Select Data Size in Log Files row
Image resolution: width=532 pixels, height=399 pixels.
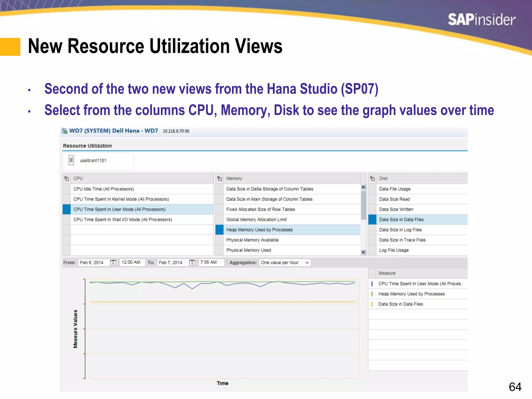point(422,230)
